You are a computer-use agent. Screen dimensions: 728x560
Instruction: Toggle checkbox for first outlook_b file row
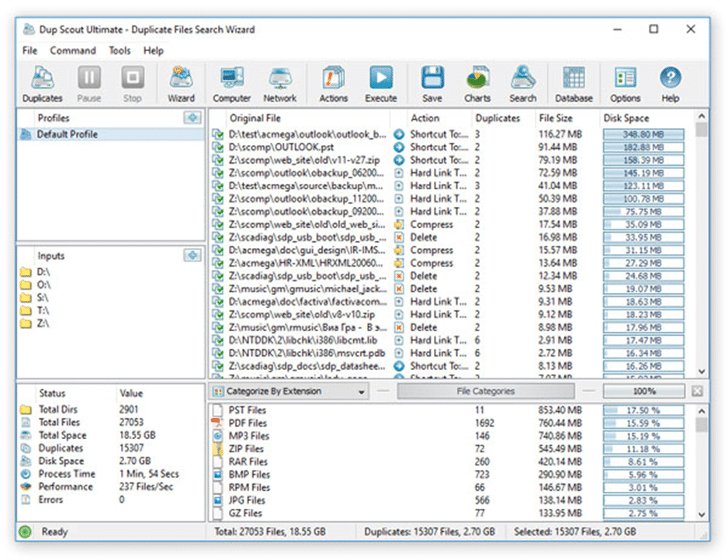[x=218, y=134]
